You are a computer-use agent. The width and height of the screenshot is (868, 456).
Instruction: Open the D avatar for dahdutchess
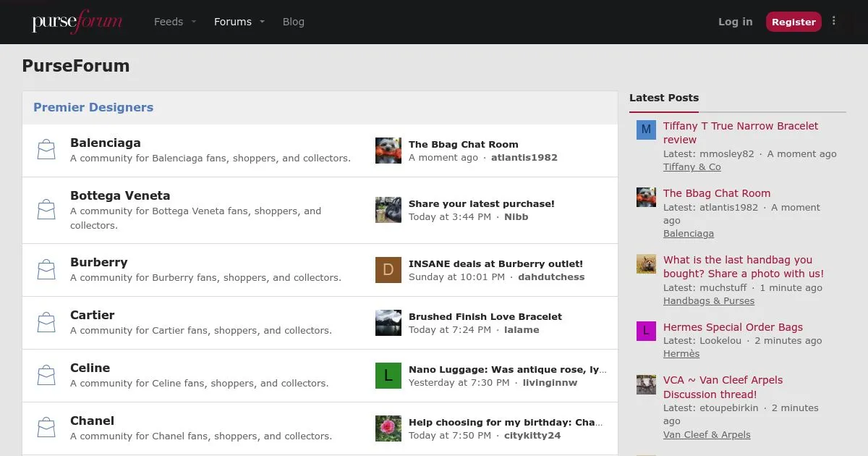tap(388, 270)
